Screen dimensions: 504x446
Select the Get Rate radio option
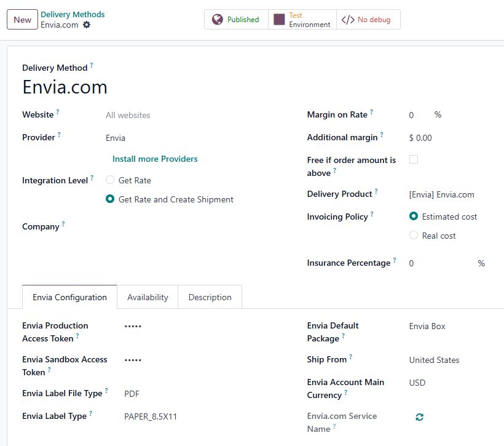tap(110, 180)
